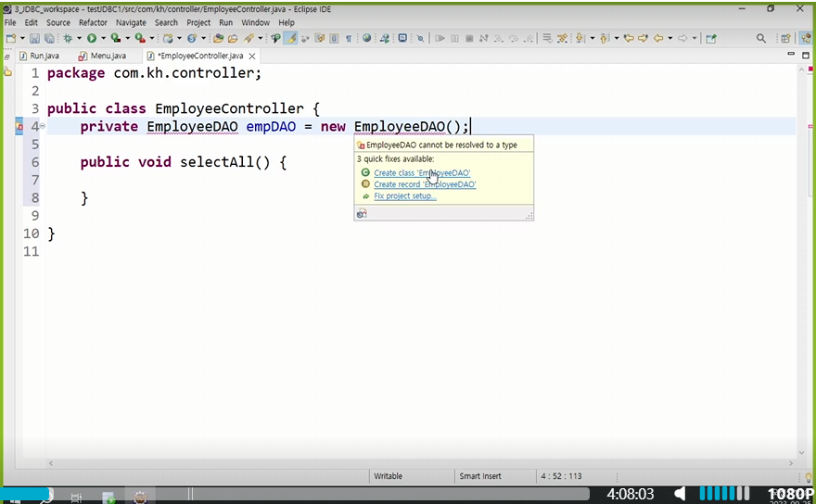
Task: Expand the New Java Class dropdown arrow
Action: (x=203, y=38)
